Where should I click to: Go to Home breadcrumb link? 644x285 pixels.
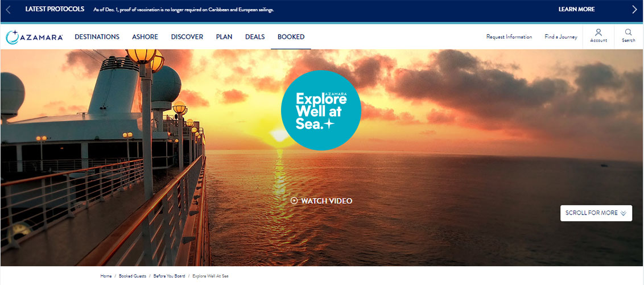106,276
